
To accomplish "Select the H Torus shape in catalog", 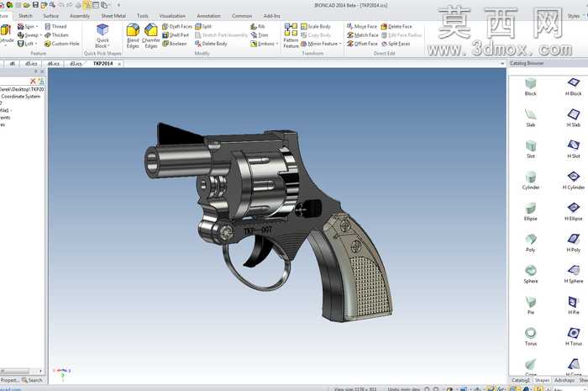I will (x=574, y=336).
